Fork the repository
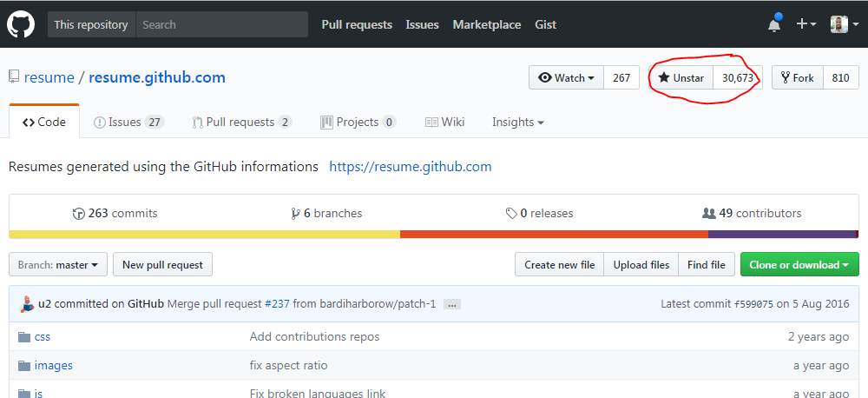The height and width of the screenshot is (398, 868). tap(798, 77)
